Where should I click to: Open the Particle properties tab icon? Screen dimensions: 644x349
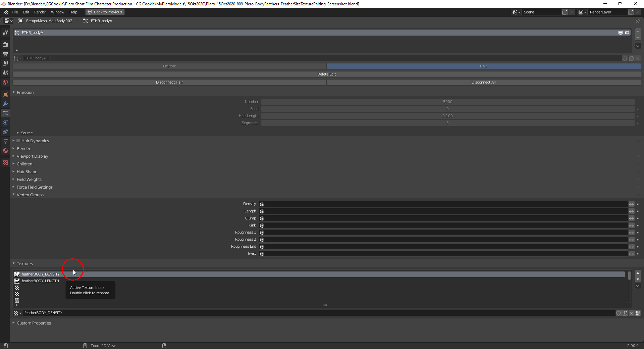[x=5, y=113]
